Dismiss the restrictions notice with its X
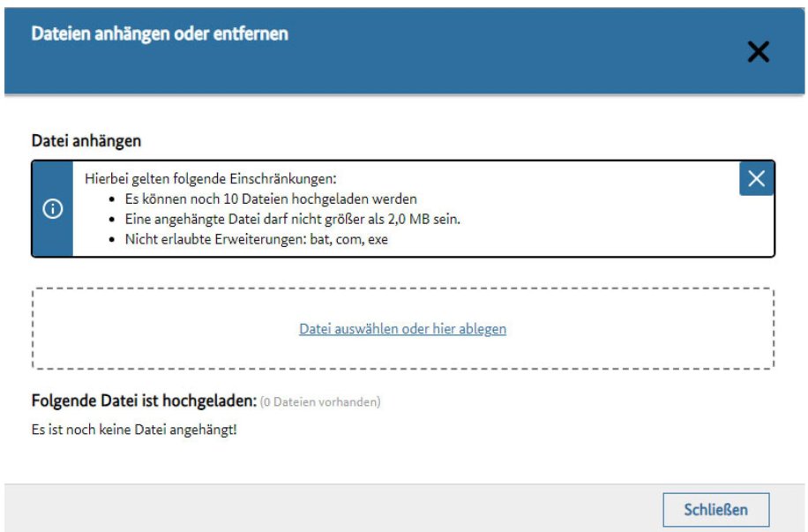Image resolution: width=808 pixels, height=532 pixels. (756, 178)
